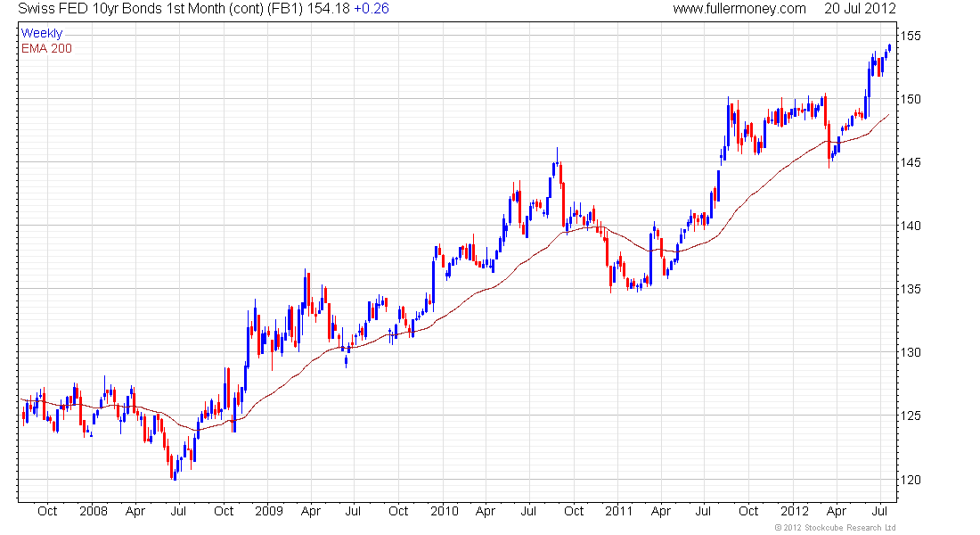Click the chart title 'Swiss FED 10yr Bonds 1st Month'
The width and height of the screenshot is (980, 535).
click(122, 8)
